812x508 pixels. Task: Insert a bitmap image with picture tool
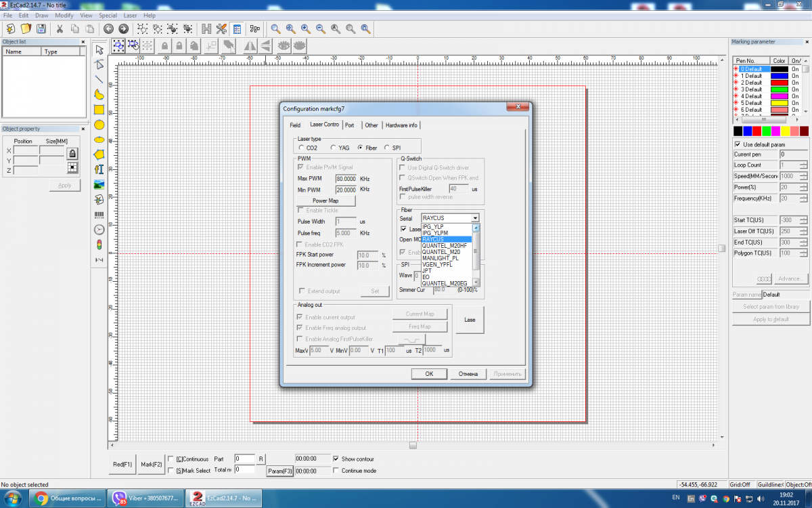pyautogui.click(x=99, y=184)
